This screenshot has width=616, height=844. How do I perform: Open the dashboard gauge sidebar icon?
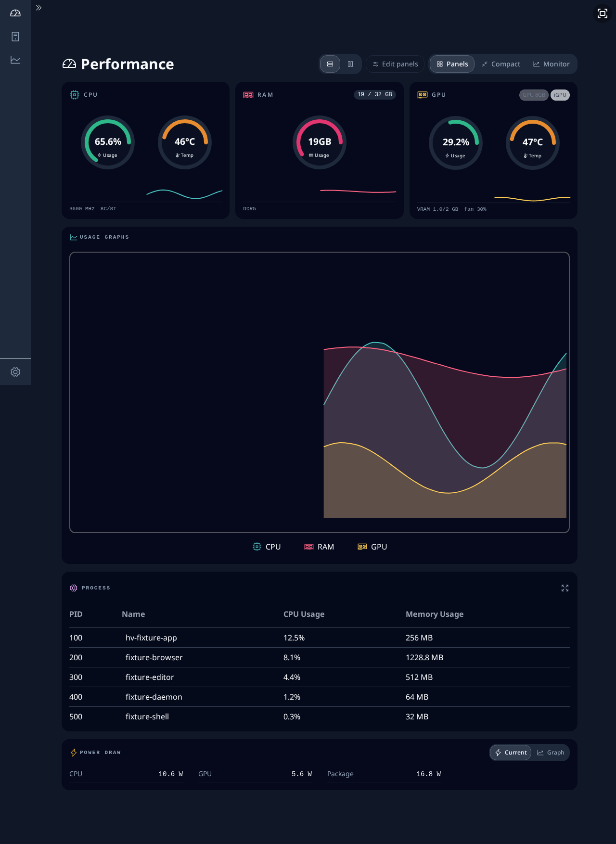(x=15, y=13)
